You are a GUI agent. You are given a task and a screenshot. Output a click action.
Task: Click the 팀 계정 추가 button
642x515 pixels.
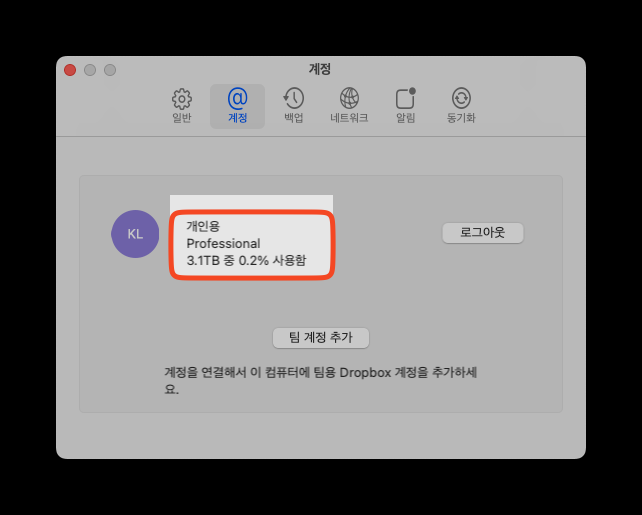[x=321, y=338]
